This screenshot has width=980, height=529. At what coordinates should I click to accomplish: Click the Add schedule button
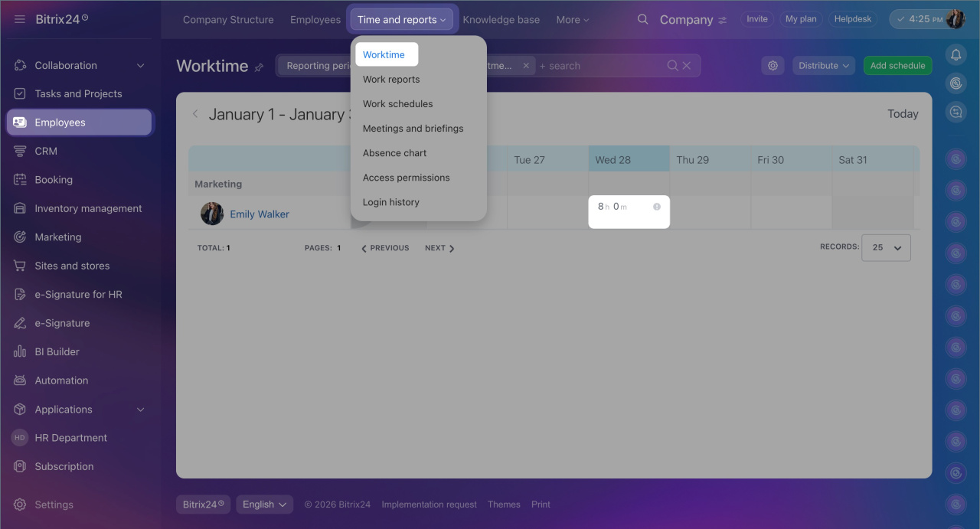pos(897,66)
